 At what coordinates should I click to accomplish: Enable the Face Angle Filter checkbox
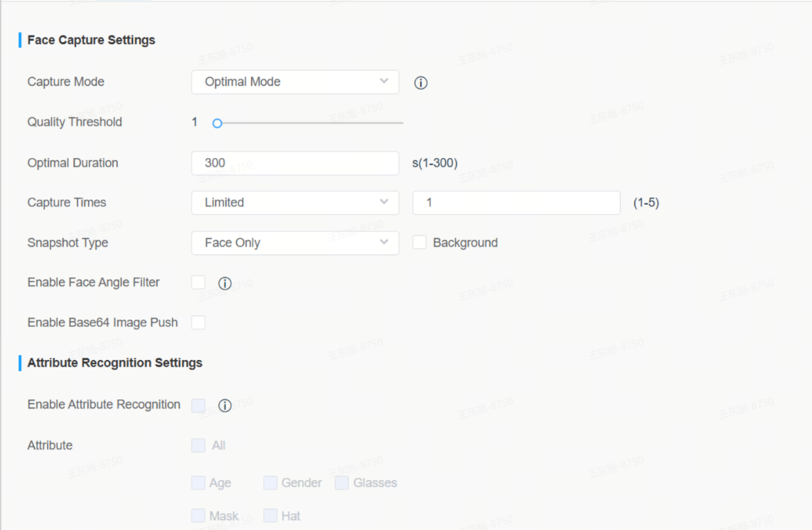click(x=199, y=283)
